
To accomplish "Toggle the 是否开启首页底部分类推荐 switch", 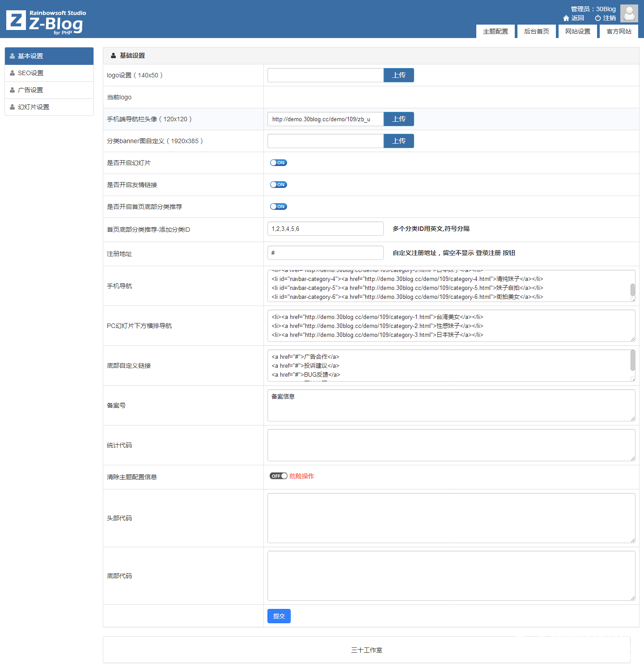I will [x=279, y=207].
